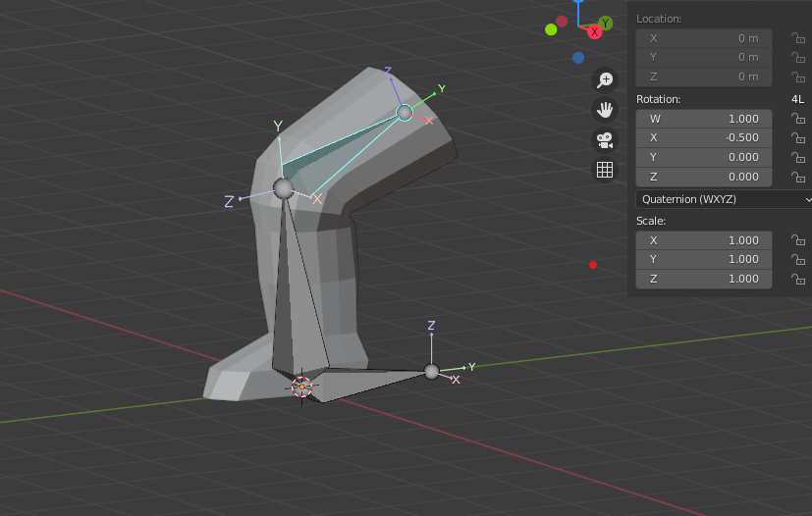This screenshot has width=812, height=516.
Task: Lock Rotation Z with its padlock
Action: pos(798,177)
